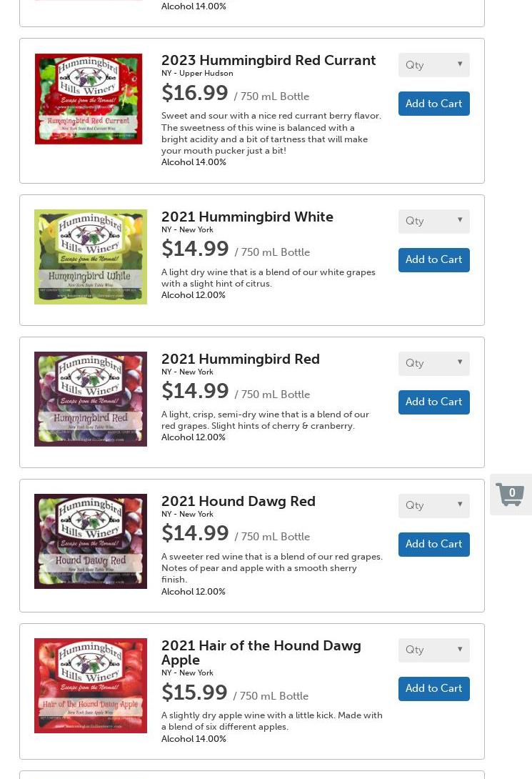Open the 2021 Hound Dawg Red title

[239, 501]
